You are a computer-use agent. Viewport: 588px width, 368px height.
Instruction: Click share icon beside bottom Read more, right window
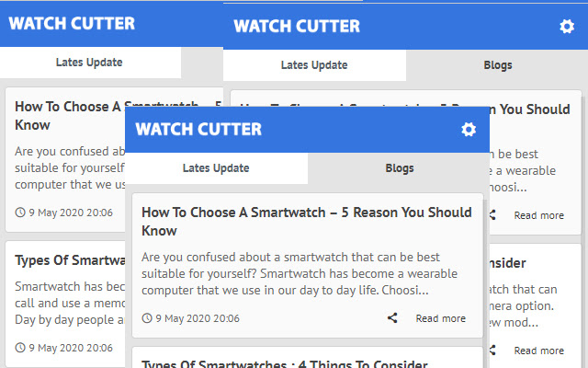click(x=492, y=351)
